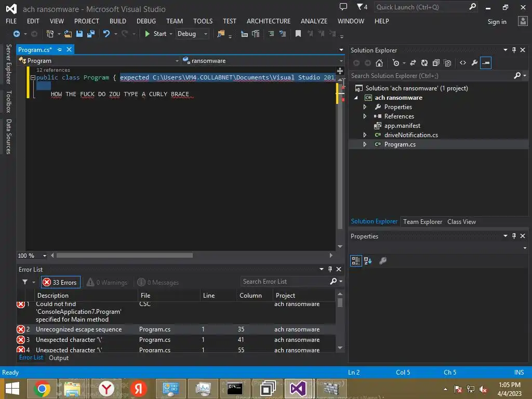Open the TOOLS menu
Image resolution: width=532 pixels, height=399 pixels.
coord(203,21)
